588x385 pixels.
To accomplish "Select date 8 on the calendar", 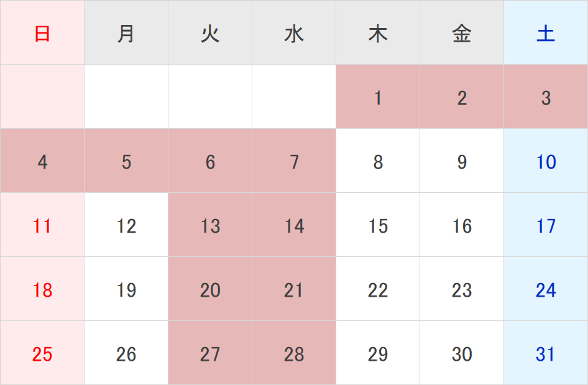I will 378,162.
